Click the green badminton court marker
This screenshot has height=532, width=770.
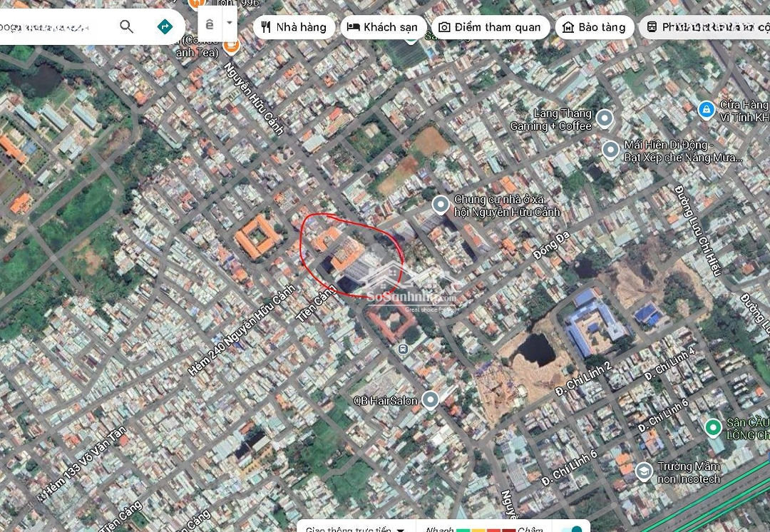712,427
